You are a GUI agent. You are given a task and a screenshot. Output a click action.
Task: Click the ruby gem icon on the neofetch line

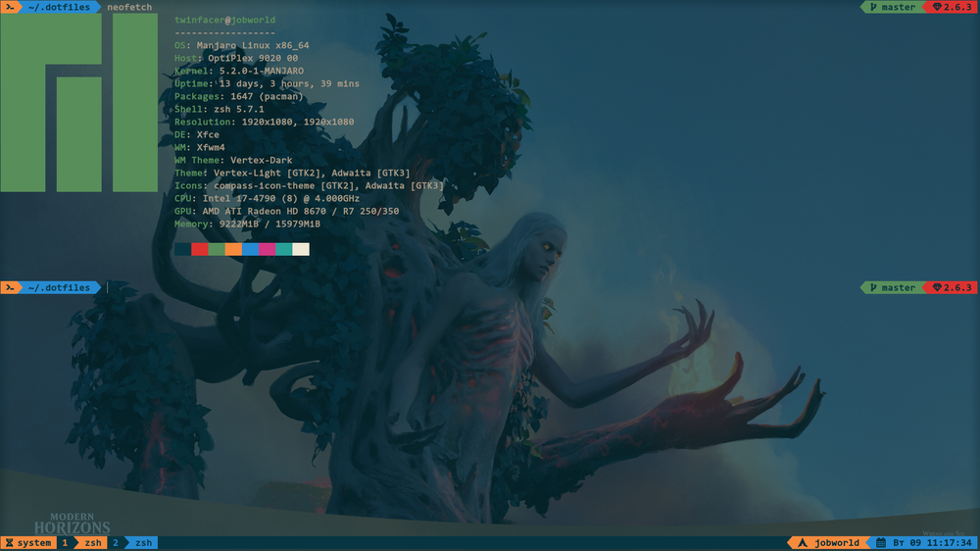coord(937,7)
